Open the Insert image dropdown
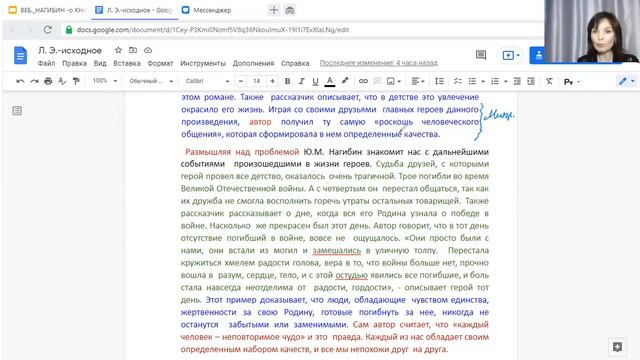This screenshot has height=360, width=640. pos(393,81)
